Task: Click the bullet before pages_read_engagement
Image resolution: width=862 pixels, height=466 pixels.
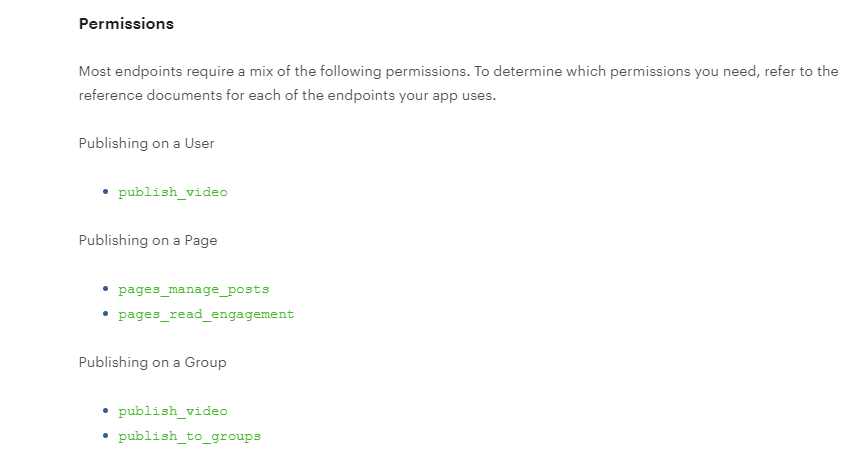Action: point(106,314)
